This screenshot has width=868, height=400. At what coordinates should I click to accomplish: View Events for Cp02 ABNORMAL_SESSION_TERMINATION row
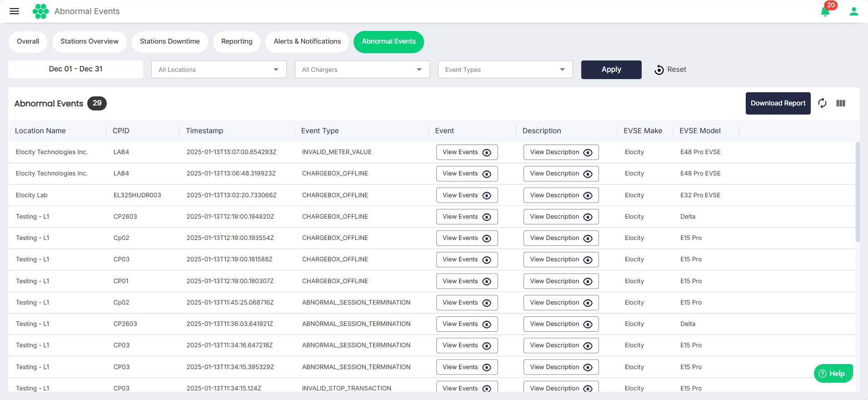[467, 303]
